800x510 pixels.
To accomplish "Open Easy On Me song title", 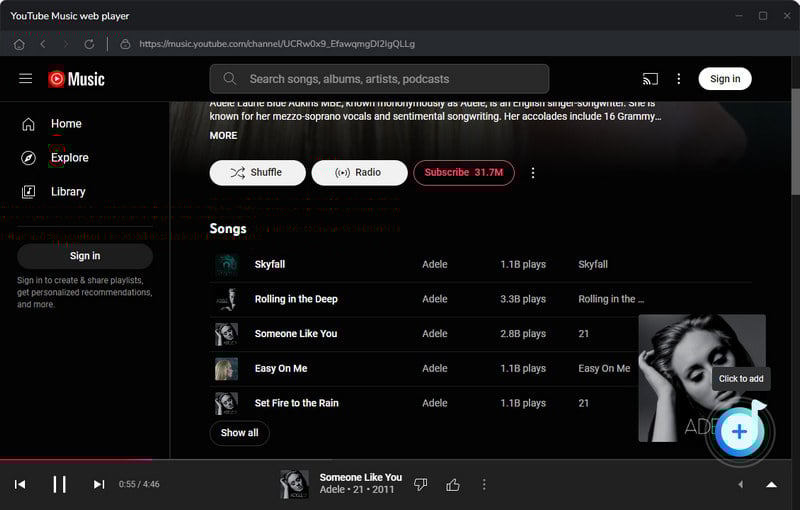I will [281, 369].
